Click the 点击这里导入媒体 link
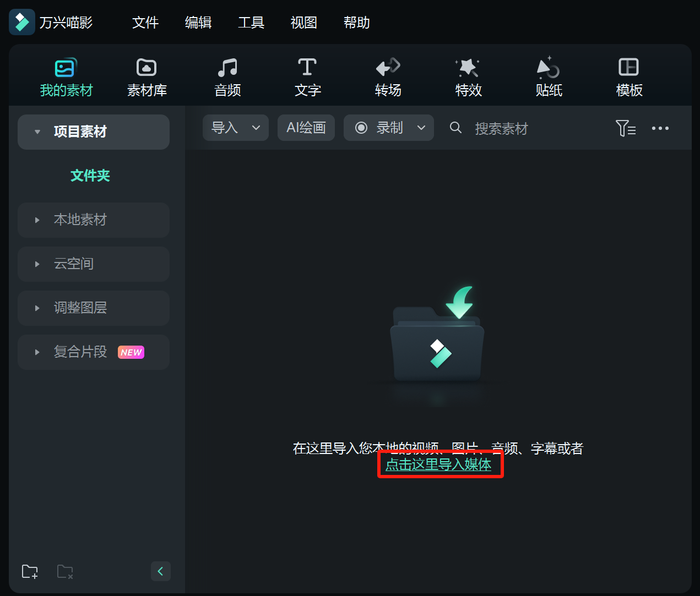 [439, 464]
